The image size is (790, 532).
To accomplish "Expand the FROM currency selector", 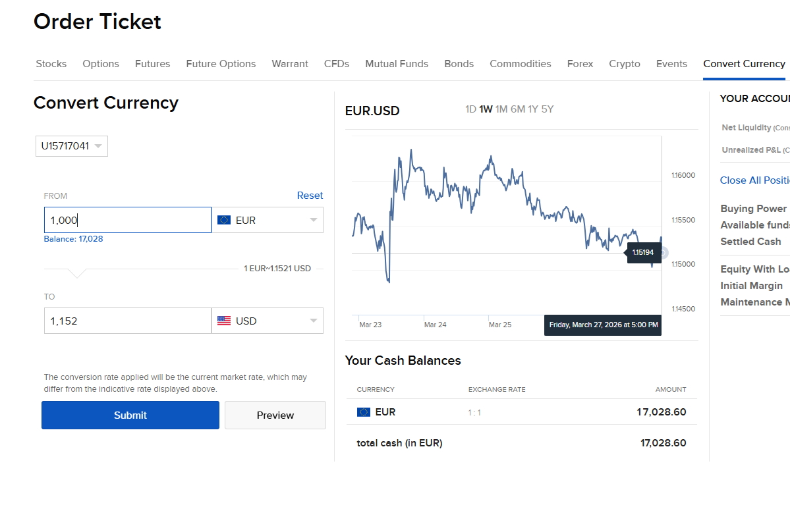I will (314, 219).
